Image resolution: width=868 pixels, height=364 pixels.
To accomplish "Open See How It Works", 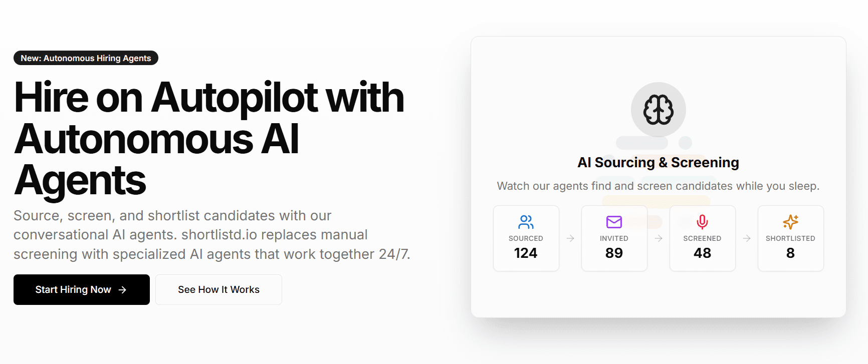I will click(x=219, y=289).
